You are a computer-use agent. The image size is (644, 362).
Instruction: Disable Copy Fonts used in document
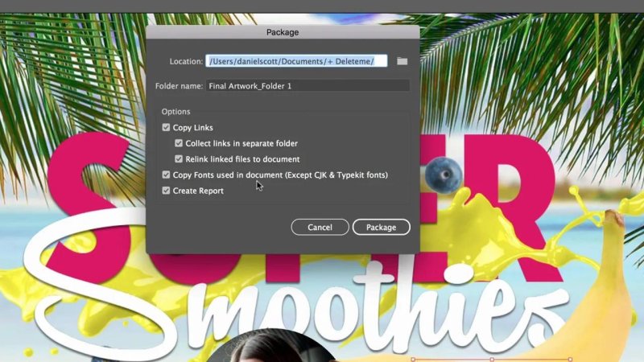click(166, 175)
